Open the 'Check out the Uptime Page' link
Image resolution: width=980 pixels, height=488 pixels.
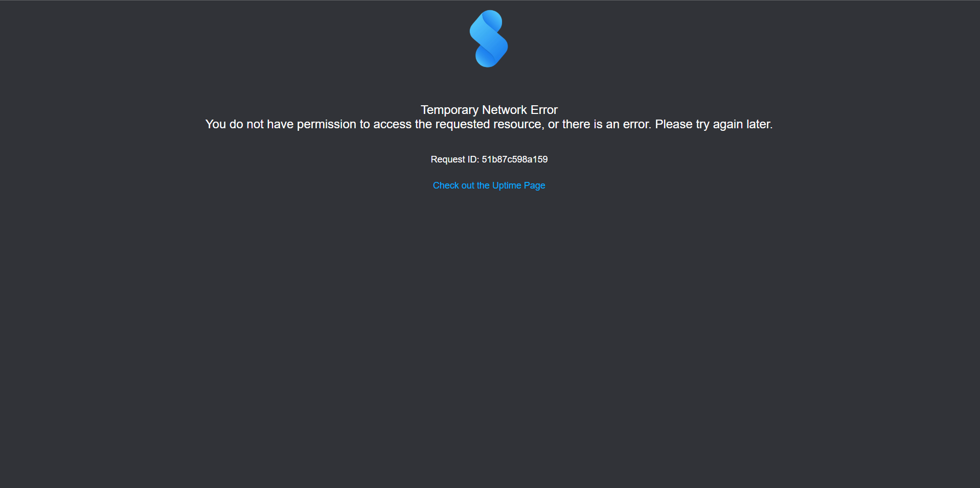pos(489,185)
